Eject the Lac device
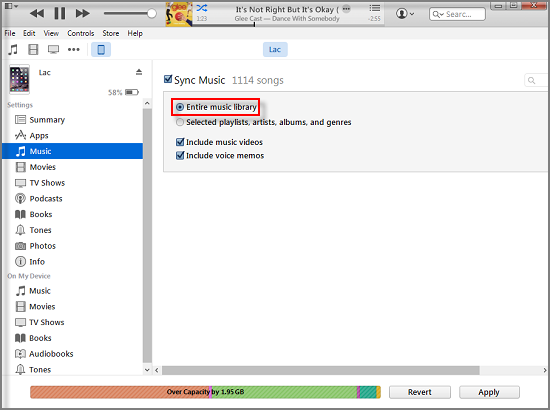 139,72
